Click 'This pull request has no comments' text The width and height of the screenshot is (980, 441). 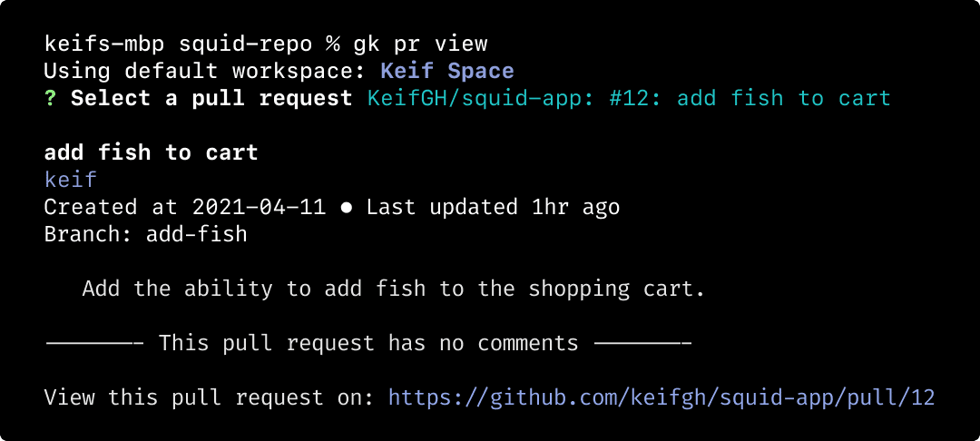(x=368, y=344)
